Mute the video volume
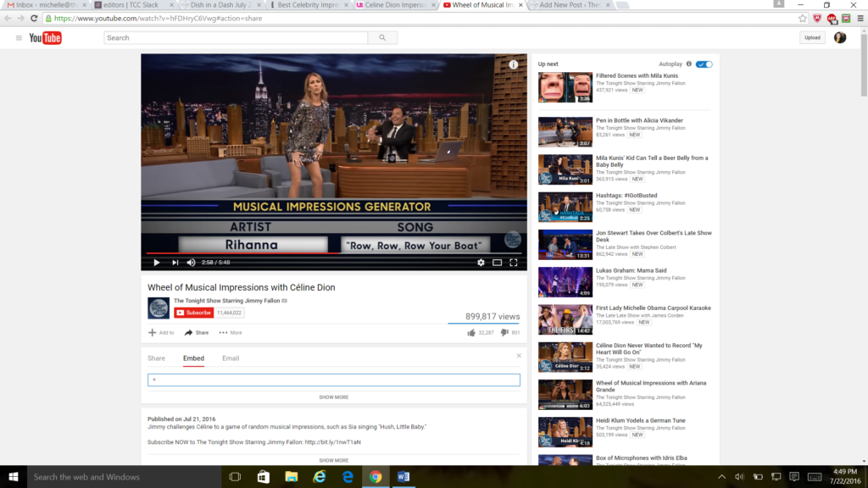The width and height of the screenshot is (868, 488). [192, 263]
